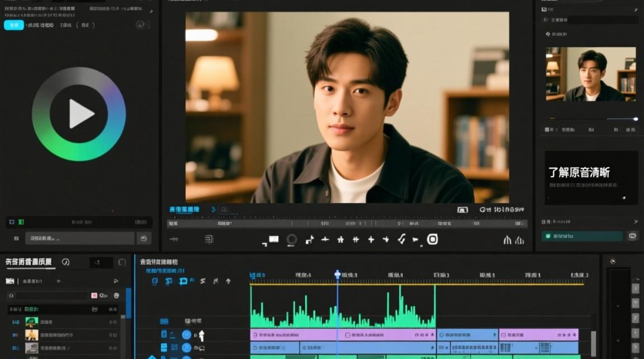Click the stacked-lines list icon in transport bar
The width and height of the screenshot is (644, 359).
click(209, 239)
